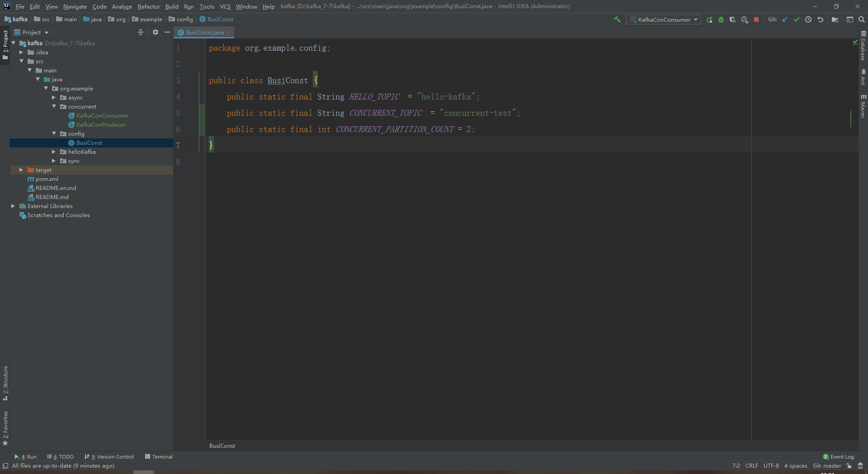The image size is (868, 474).
Task: Open the Refactor menu
Action: point(149,6)
